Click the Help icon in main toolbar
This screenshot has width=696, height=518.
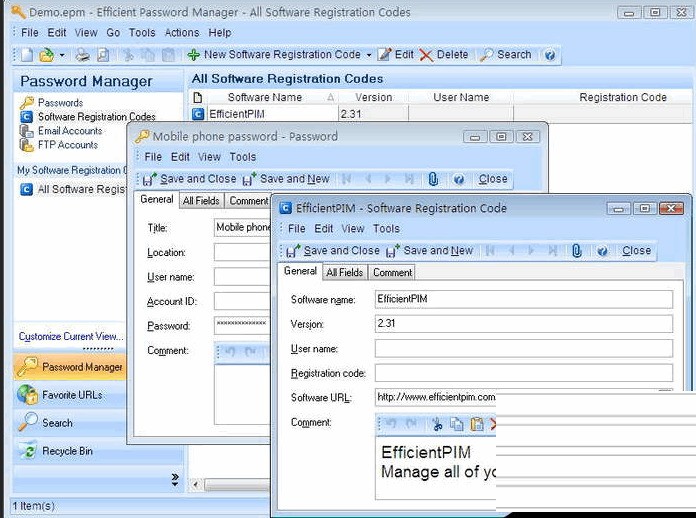tap(550, 55)
